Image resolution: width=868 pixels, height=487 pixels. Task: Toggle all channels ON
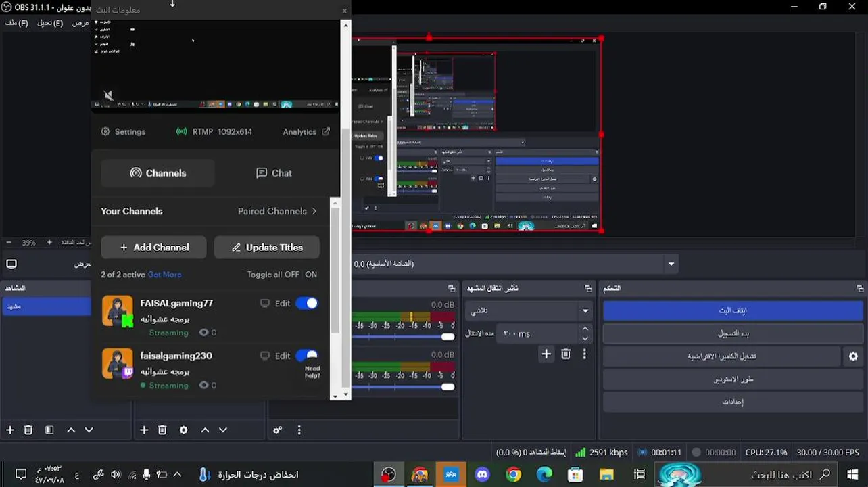click(311, 275)
